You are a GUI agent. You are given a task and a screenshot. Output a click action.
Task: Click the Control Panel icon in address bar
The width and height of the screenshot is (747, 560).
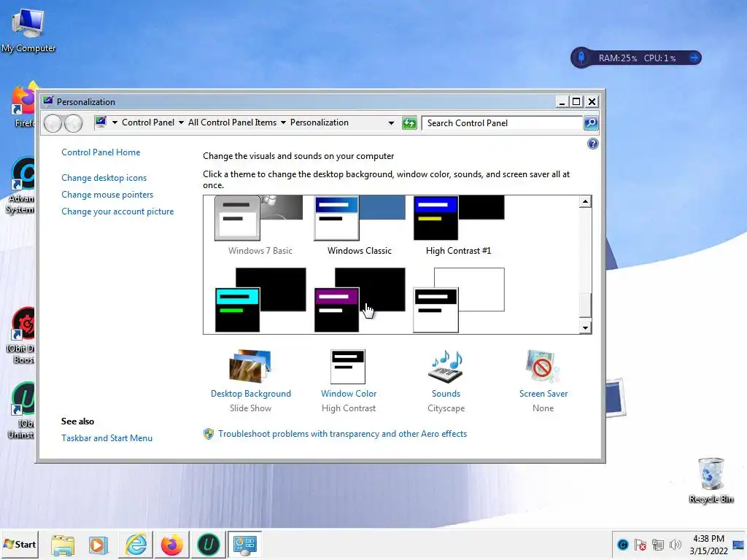pos(101,122)
